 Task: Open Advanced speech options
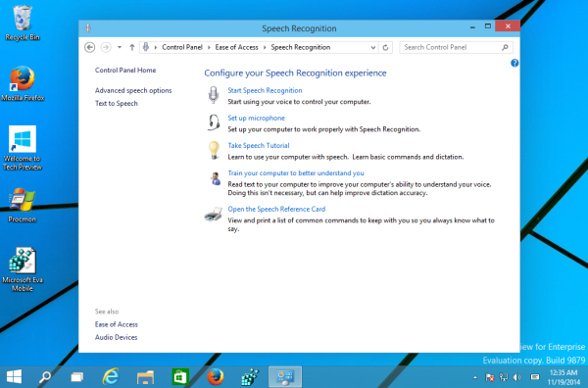point(133,90)
